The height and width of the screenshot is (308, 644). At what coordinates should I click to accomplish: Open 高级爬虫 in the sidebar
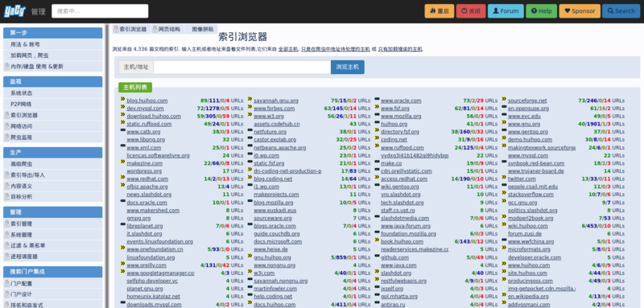(52, 164)
